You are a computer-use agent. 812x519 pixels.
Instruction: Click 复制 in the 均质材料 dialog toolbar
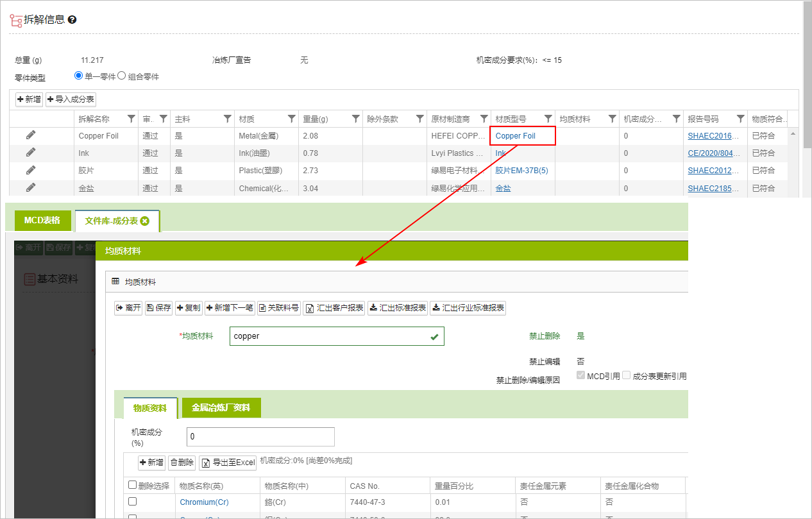pyautogui.click(x=189, y=308)
